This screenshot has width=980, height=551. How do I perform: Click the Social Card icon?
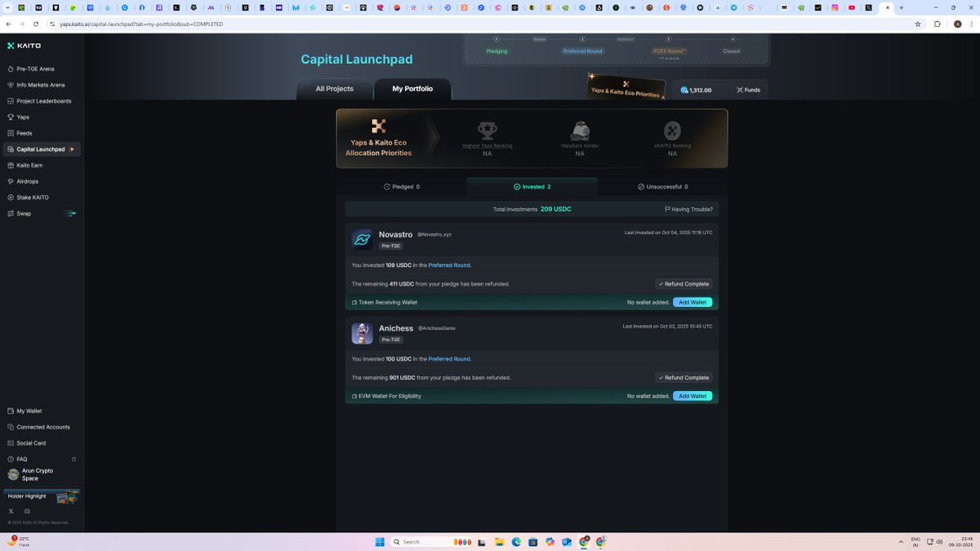[x=11, y=443]
